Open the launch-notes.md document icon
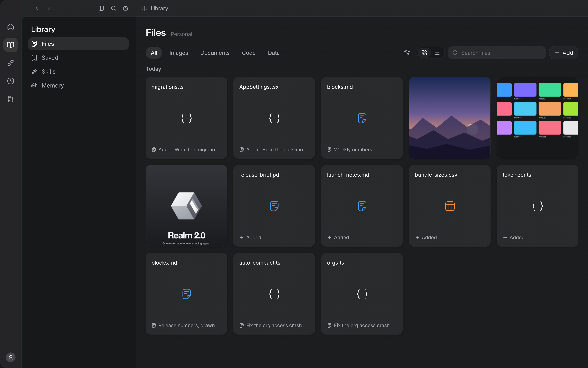The width and height of the screenshot is (588, 368). point(362,206)
